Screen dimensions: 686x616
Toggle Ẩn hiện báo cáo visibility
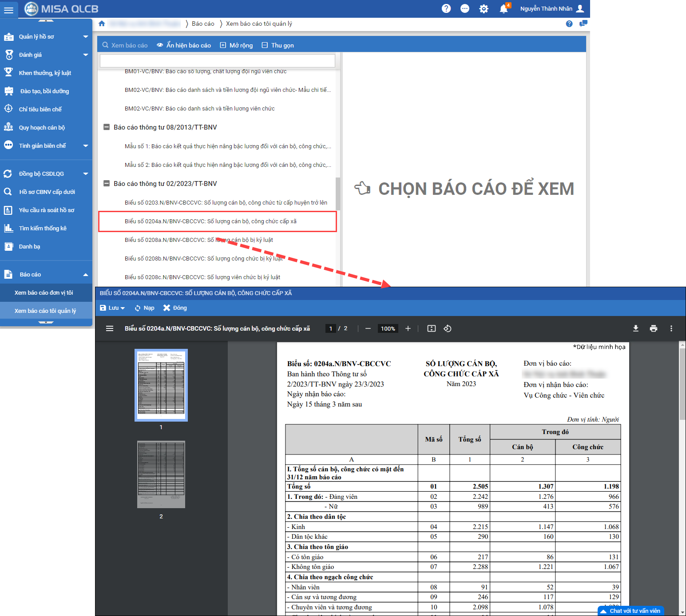pos(184,45)
